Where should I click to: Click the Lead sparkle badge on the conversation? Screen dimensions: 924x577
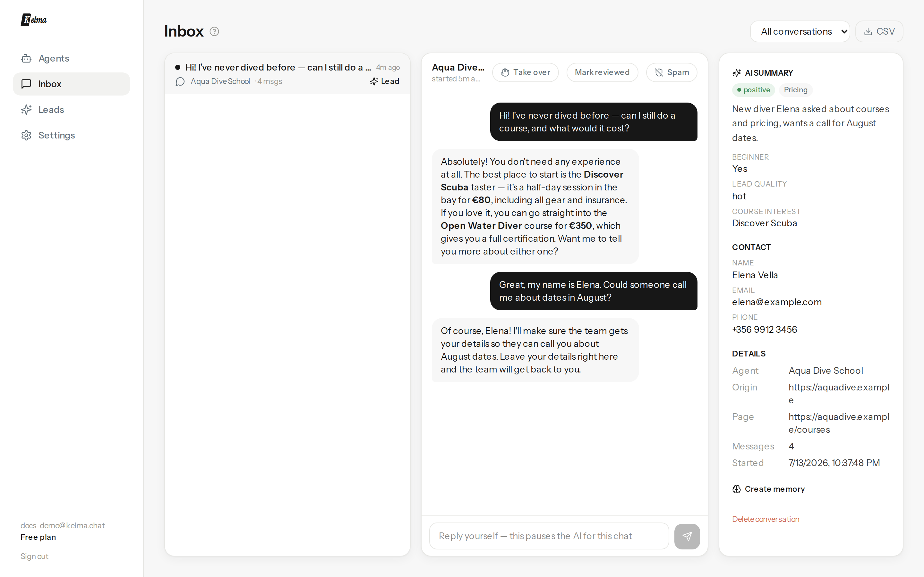tap(384, 81)
